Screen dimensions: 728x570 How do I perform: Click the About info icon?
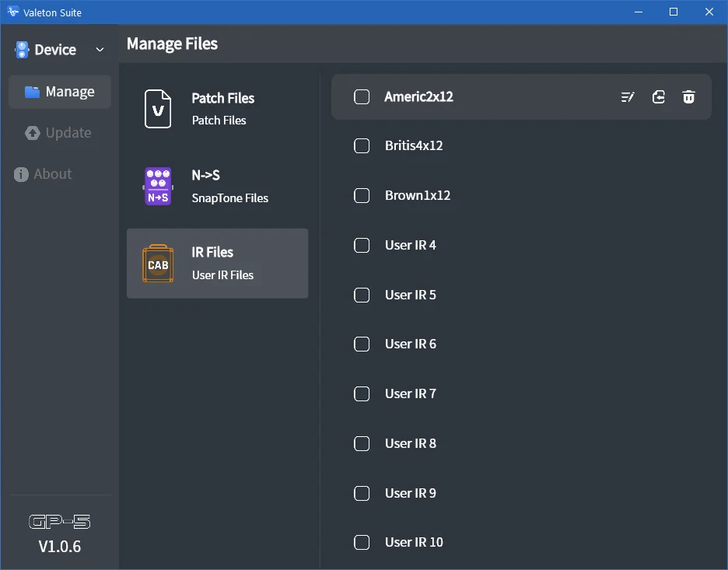pyautogui.click(x=21, y=174)
